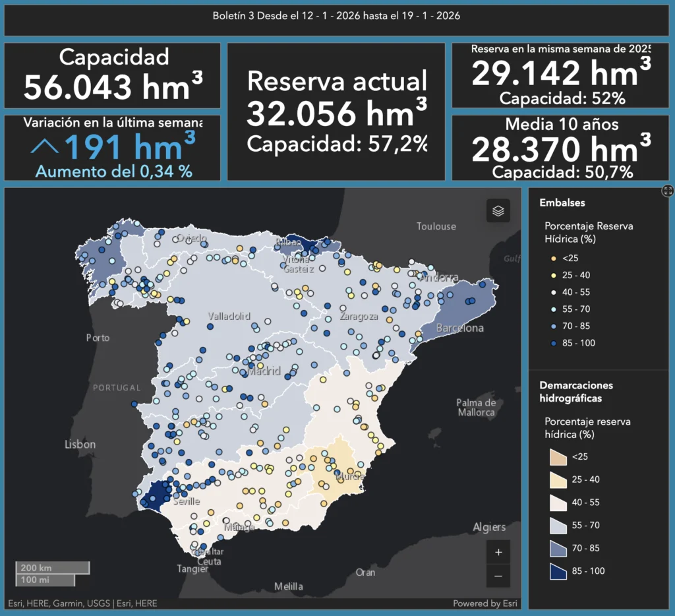Open the layer list on the map
The height and width of the screenshot is (616, 675).
point(498,210)
